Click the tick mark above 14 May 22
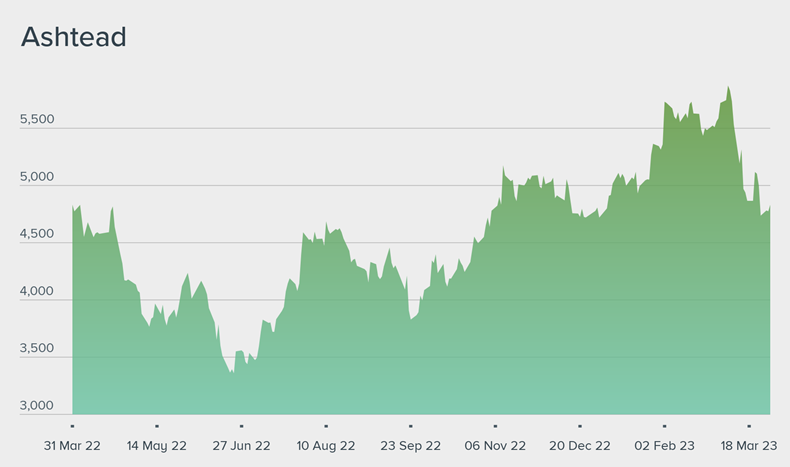This screenshot has height=467, width=790. tap(157, 425)
